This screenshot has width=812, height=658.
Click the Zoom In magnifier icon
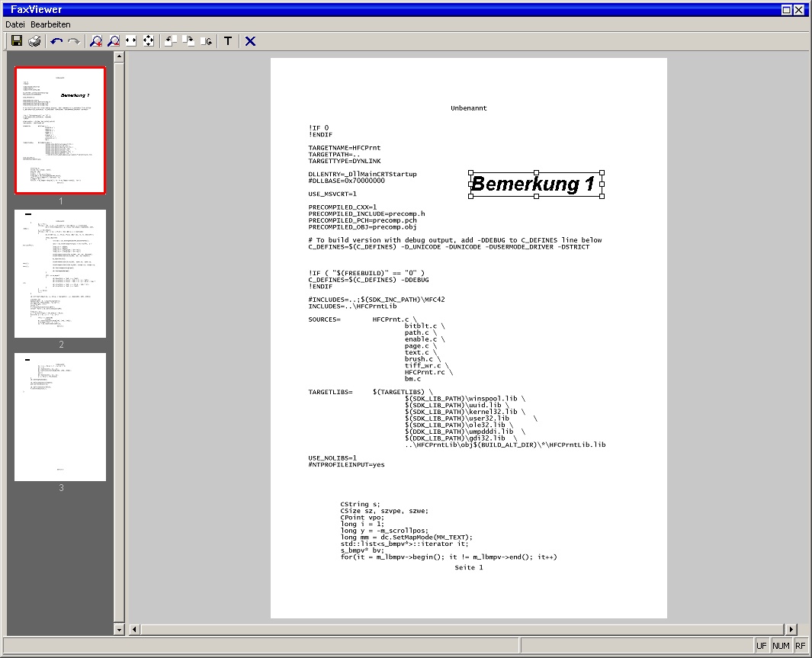(96, 41)
